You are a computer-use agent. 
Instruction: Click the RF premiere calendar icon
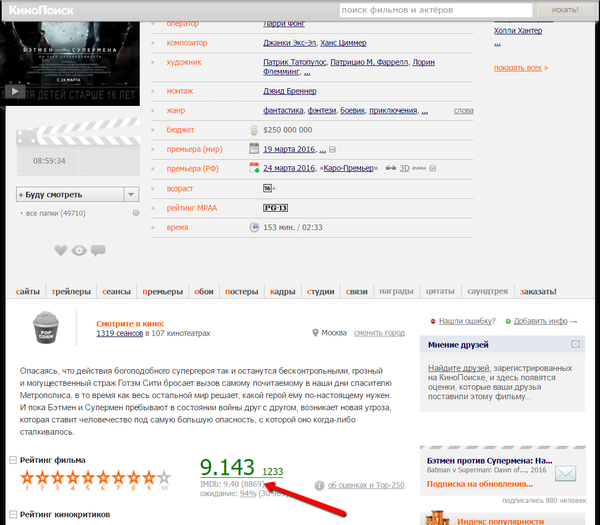point(254,168)
